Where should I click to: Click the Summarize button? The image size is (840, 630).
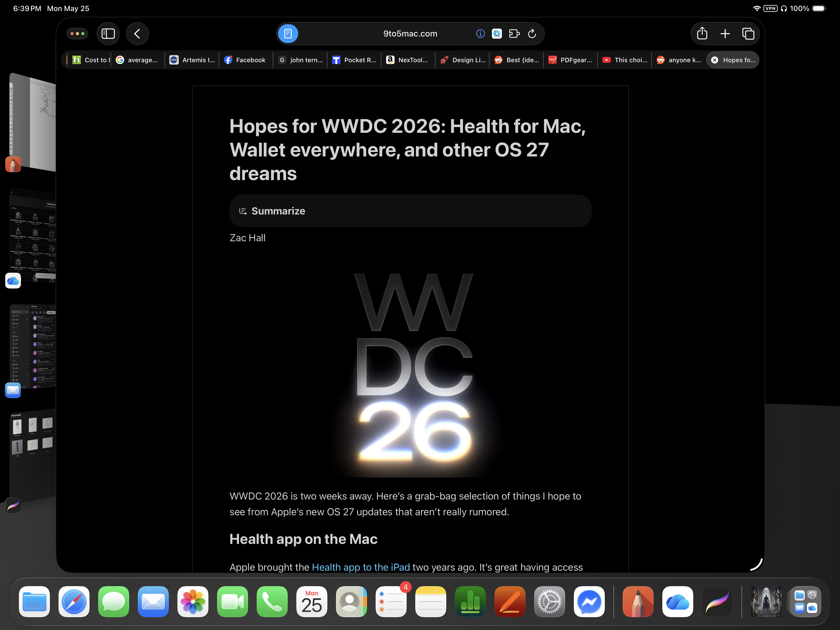pos(410,211)
